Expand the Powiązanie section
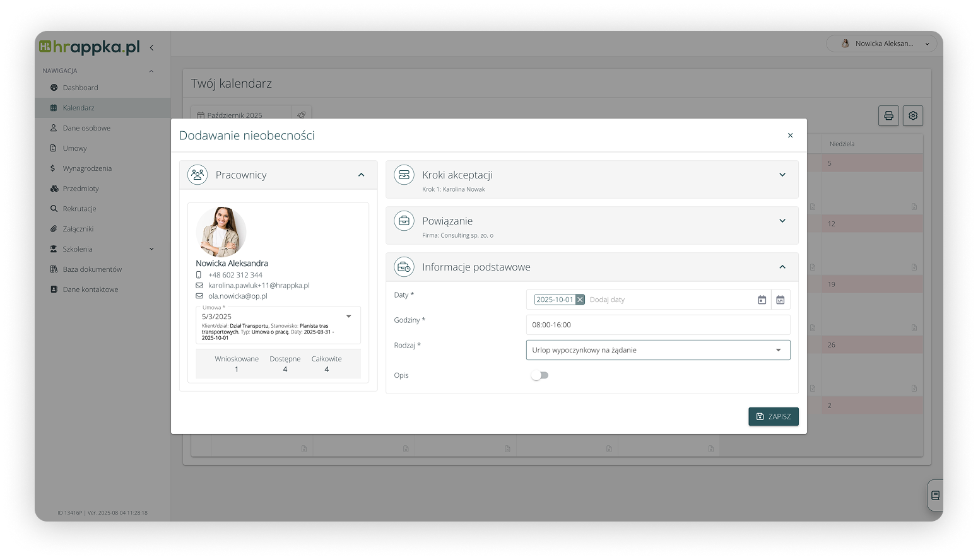978x560 pixels. click(x=782, y=221)
